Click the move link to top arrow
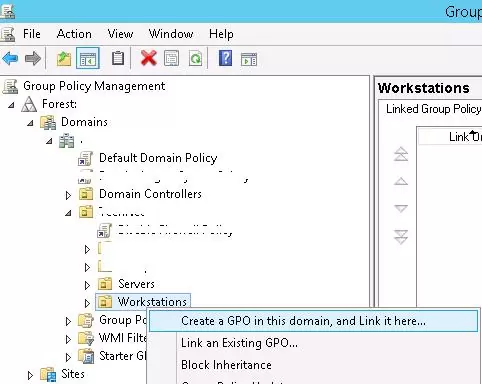The image size is (482, 384). pyautogui.click(x=401, y=154)
